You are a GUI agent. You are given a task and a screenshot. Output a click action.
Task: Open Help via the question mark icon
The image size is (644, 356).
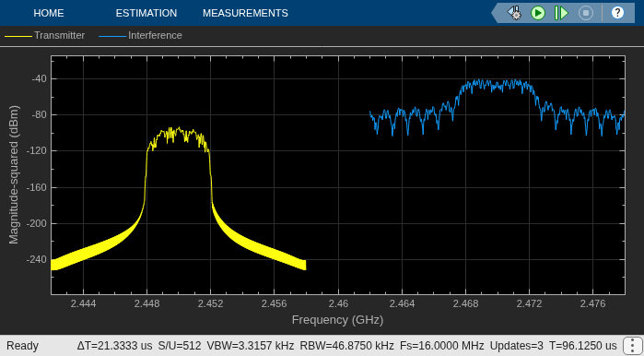[617, 13]
